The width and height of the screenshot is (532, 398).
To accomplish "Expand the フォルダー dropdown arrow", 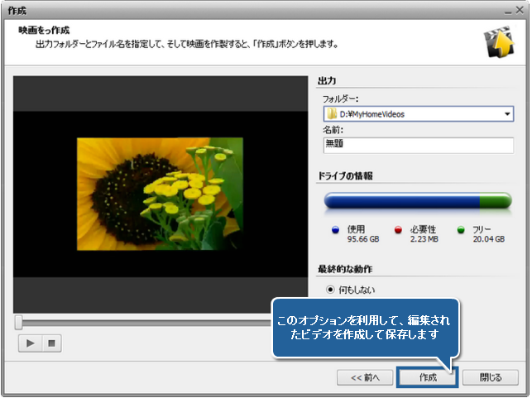I will click(507, 114).
